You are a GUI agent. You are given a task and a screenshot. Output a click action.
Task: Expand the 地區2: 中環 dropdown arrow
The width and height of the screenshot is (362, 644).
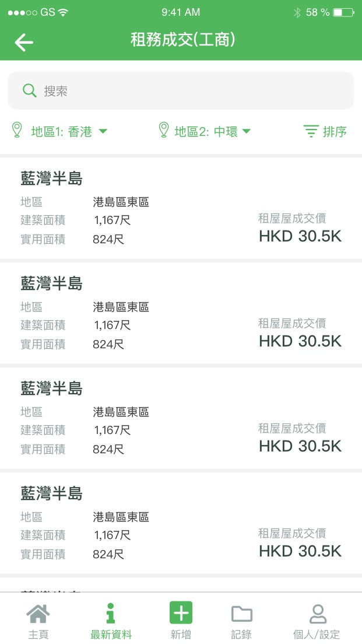247,131
